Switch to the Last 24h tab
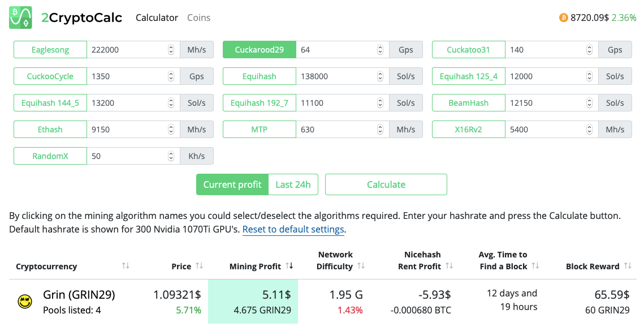The width and height of the screenshot is (644, 327). coord(293,184)
